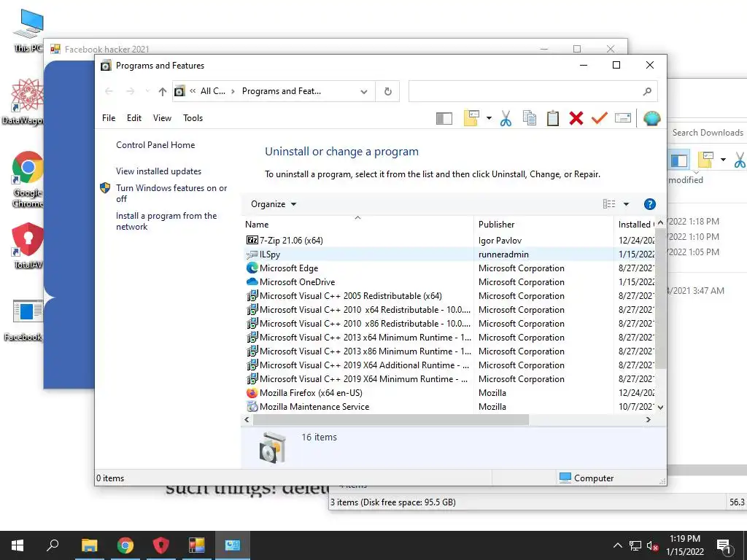This screenshot has height=560, width=747.
Task: Click the change view icon
Action: [609, 204]
